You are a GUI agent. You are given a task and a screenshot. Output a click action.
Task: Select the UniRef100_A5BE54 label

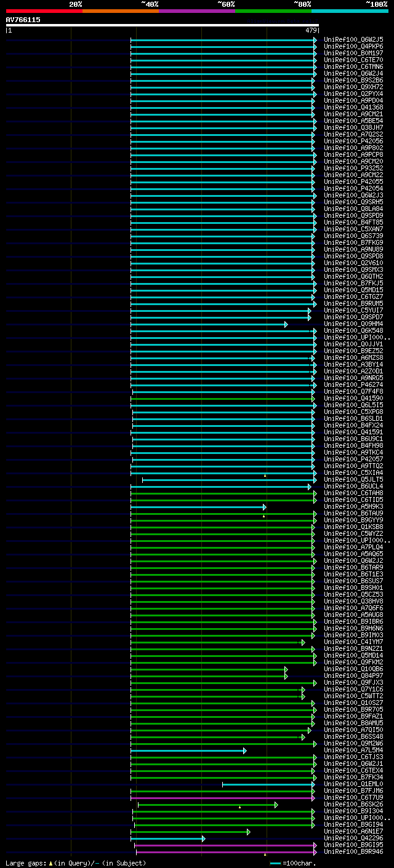coord(353,121)
